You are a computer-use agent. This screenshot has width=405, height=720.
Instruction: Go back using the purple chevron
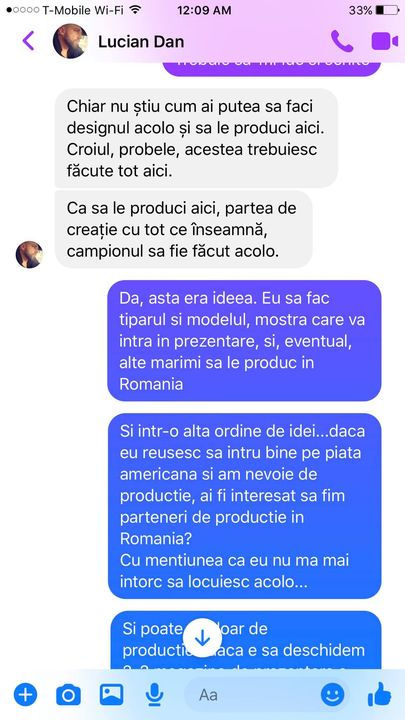28,41
